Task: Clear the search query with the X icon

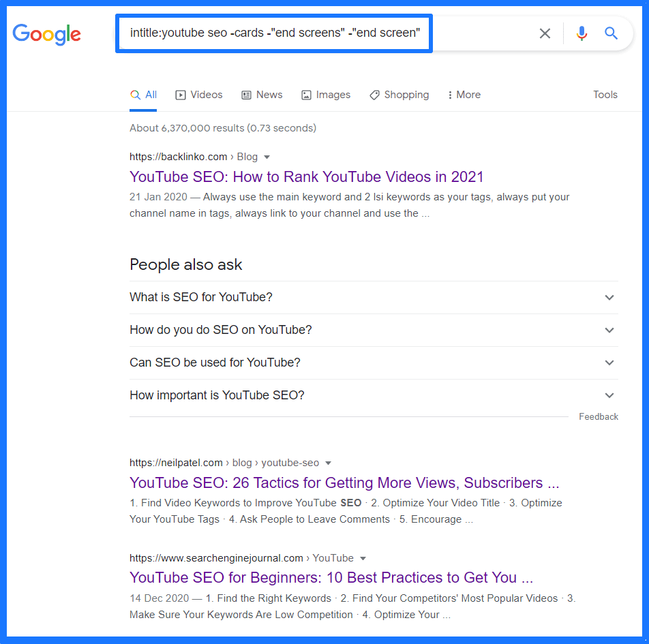Action: pos(545,33)
